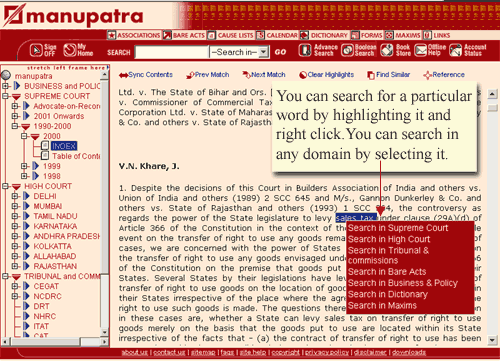Open the Book Store icon
Image resolution: width=500 pixels, height=361 pixels.
pyautogui.click(x=387, y=50)
